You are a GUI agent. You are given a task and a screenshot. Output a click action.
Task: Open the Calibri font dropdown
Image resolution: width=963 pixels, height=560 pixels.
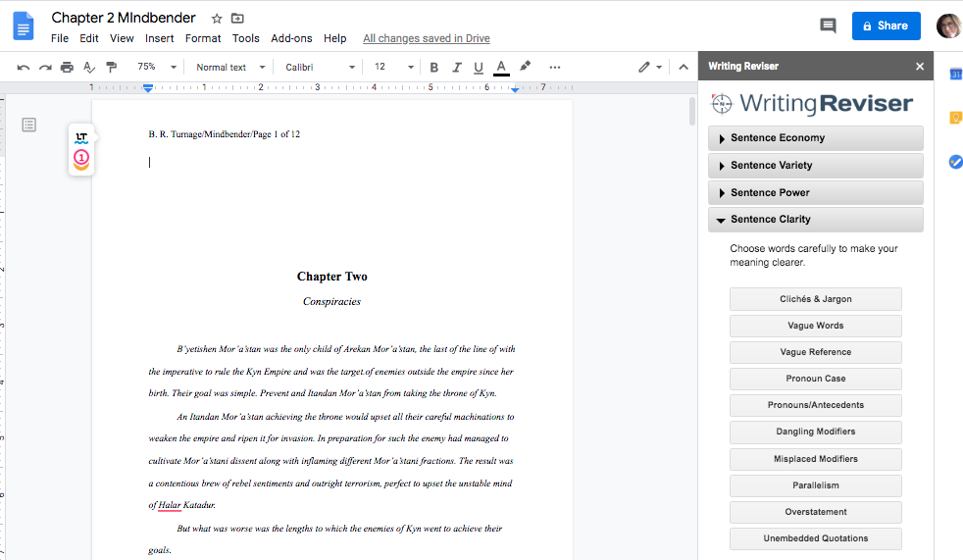(x=320, y=68)
